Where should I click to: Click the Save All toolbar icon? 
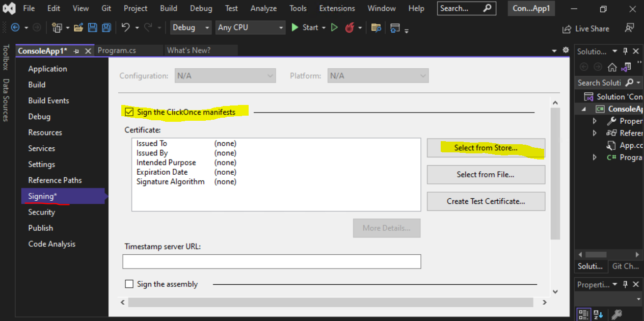[106, 28]
